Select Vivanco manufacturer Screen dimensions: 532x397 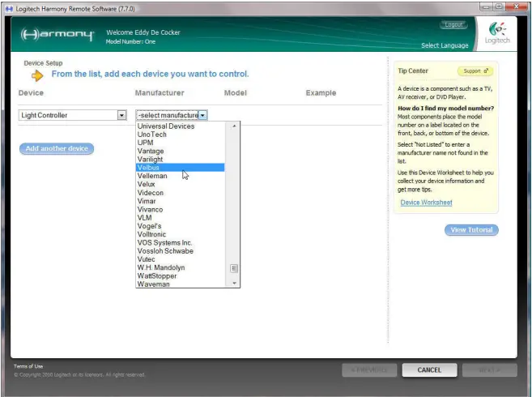pyautogui.click(x=180, y=209)
